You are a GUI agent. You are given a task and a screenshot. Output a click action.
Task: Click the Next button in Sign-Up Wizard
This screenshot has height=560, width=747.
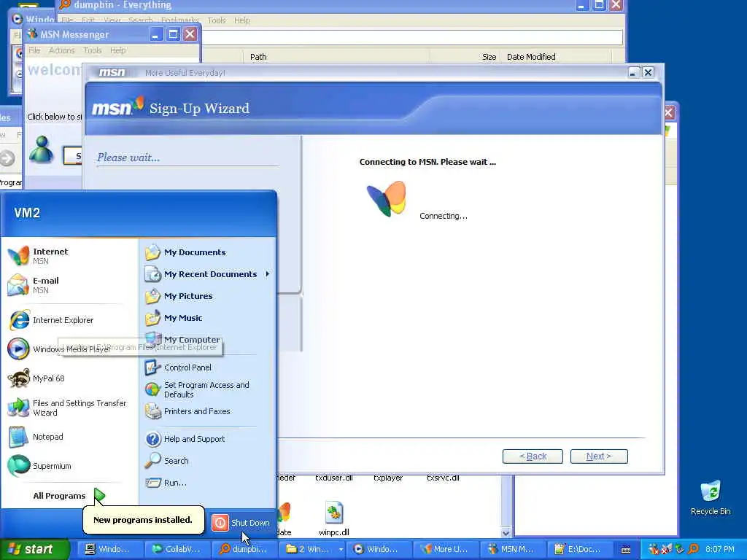pyautogui.click(x=599, y=456)
